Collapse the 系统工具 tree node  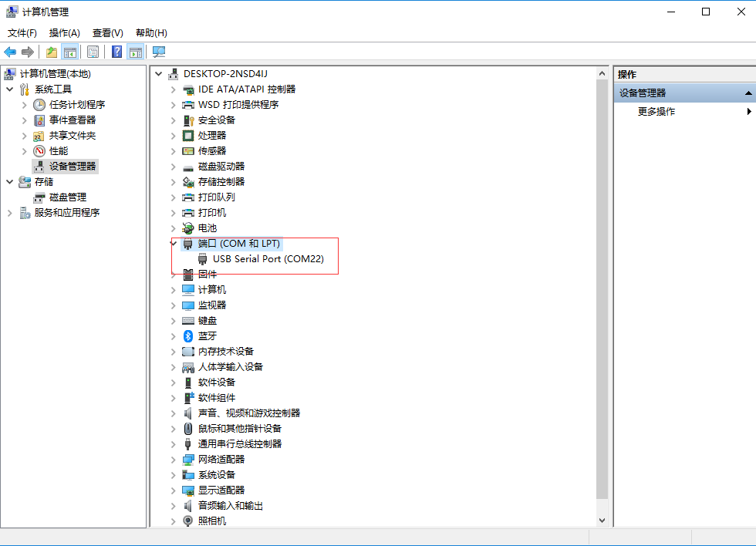pos(9,89)
